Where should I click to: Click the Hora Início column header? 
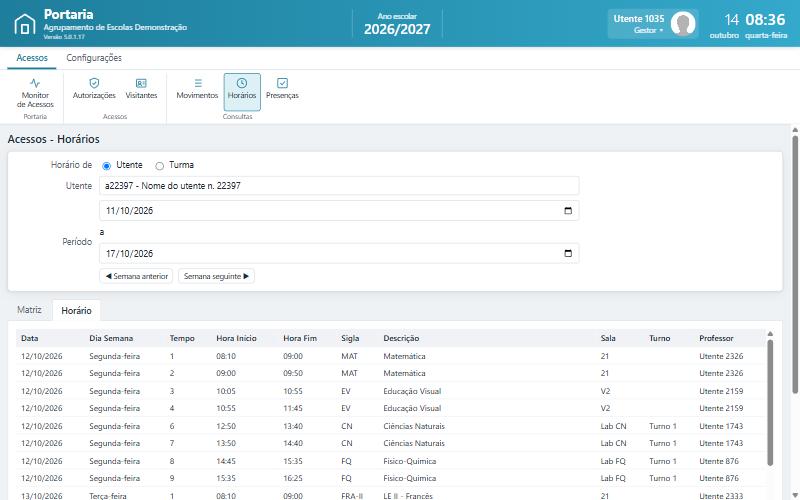tap(236, 338)
